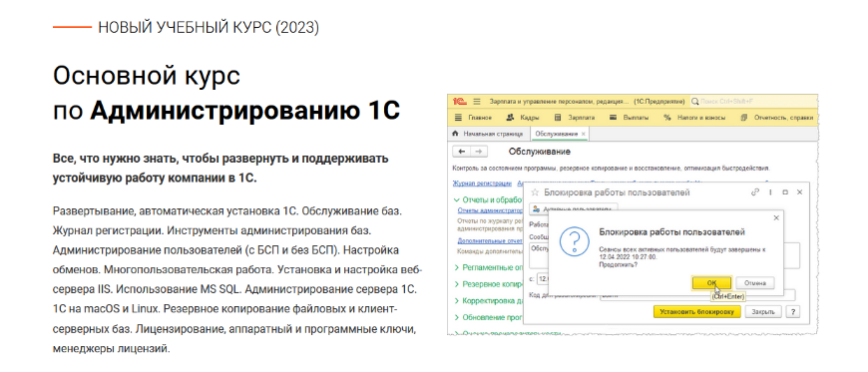Confirm with the yellow OK button
Screen dimensions: 868x372
coord(712,282)
